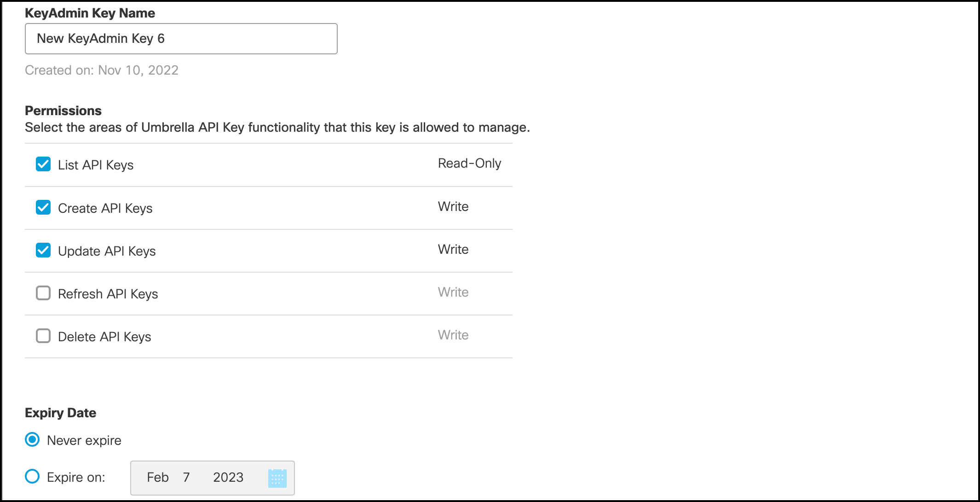Uncheck the Update API Keys permission
The width and height of the screenshot is (980, 502).
tap(43, 250)
